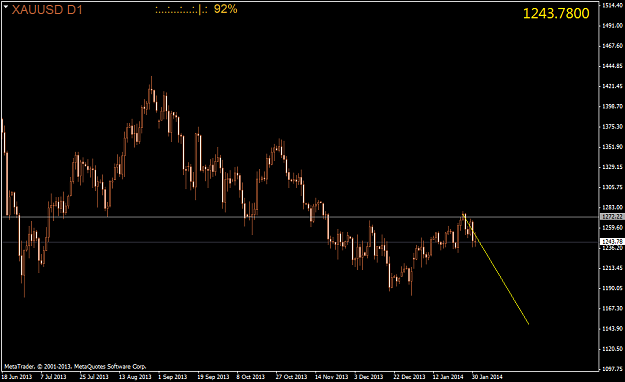The image size is (625, 382).
Task: Click the dotted bar meter beside 92%
Action: click(181, 10)
